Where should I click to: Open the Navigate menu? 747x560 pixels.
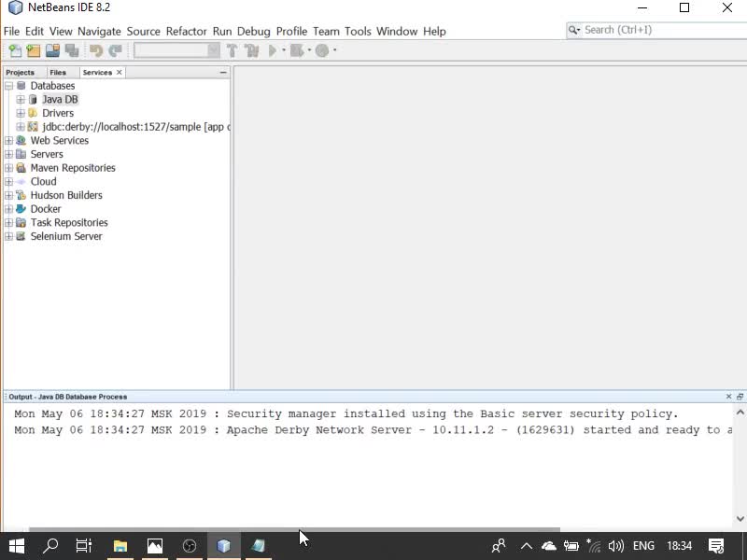(x=99, y=32)
